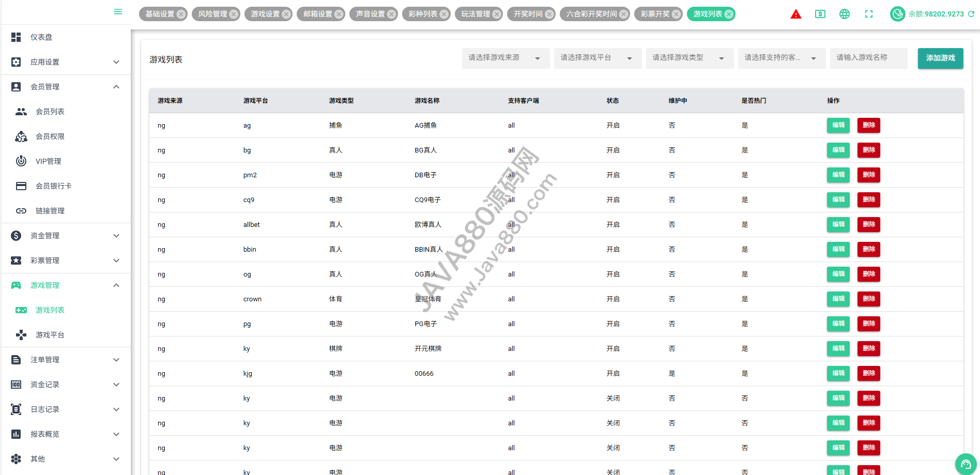Viewport: 980px width, 475px height.
Task: Click the 会员列表 people icon
Action: [21, 112]
